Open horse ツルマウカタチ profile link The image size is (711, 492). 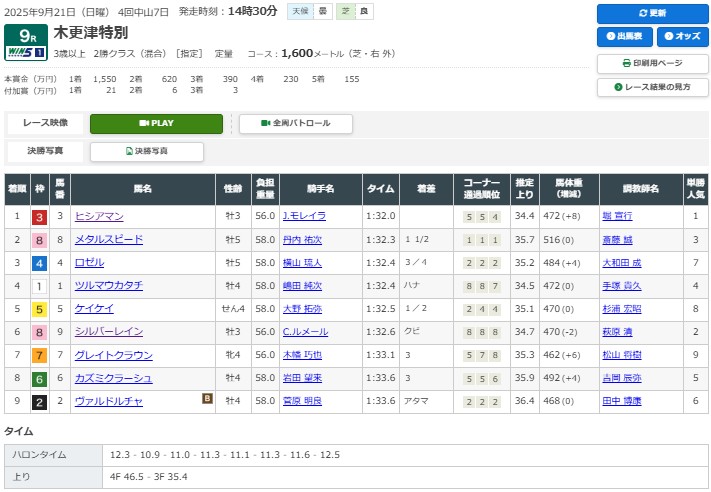(108, 286)
